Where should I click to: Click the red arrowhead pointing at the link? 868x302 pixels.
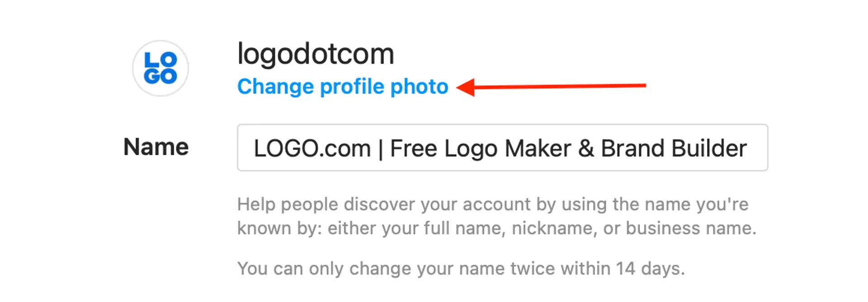click(466, 87)
